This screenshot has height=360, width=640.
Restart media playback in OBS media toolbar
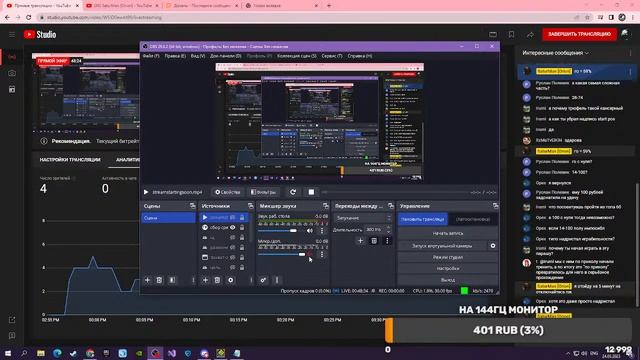[293, 192]
